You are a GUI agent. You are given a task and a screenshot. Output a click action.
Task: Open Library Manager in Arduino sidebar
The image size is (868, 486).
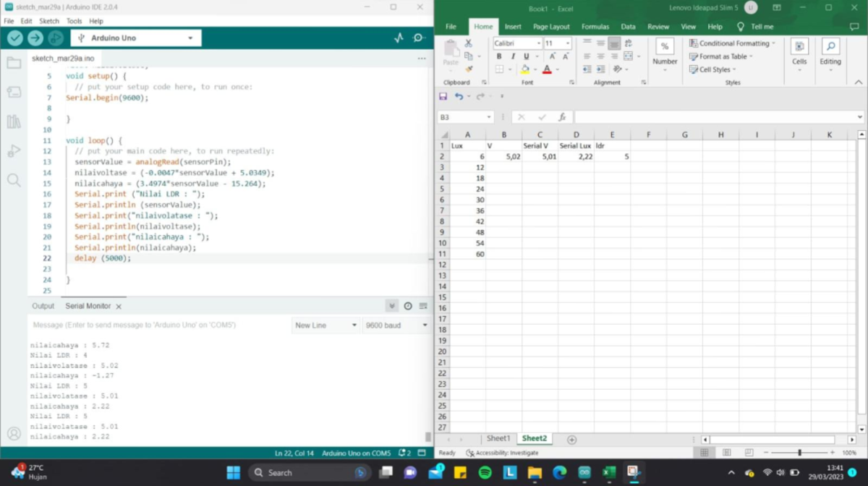tap(14, 121)
